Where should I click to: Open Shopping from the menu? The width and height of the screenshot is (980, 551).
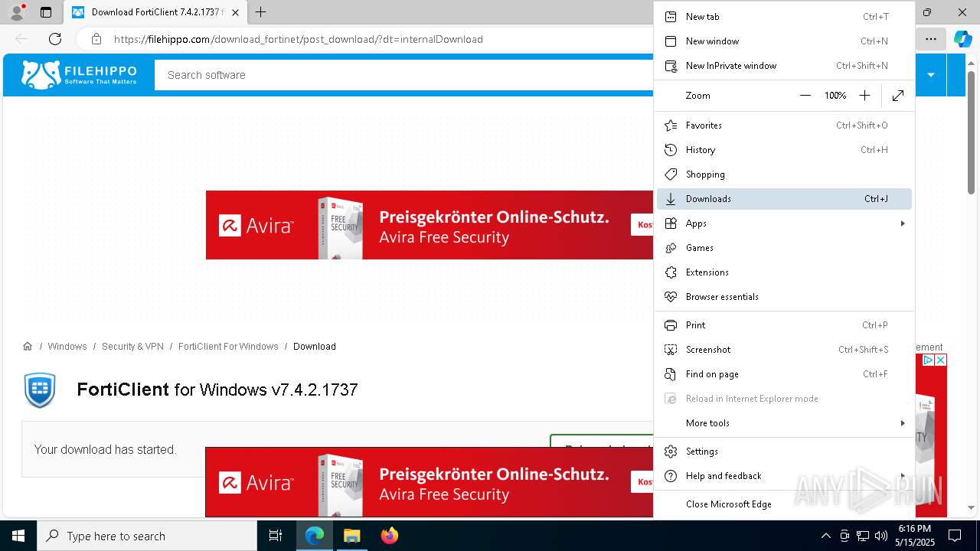(784, 174)
